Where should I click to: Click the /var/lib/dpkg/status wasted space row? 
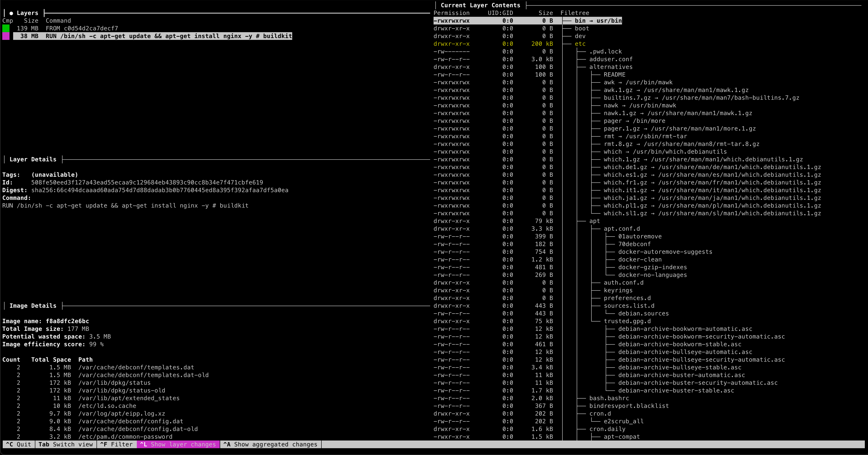pyautogui.click(x=114, y=383)
